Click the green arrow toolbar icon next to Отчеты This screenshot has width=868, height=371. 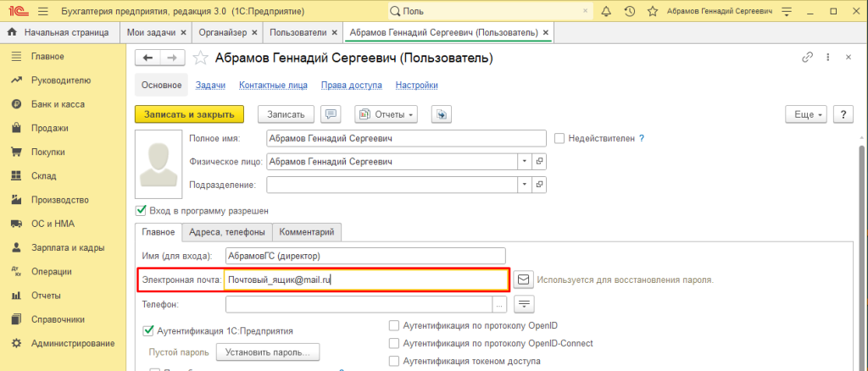(x=442, y=114)
